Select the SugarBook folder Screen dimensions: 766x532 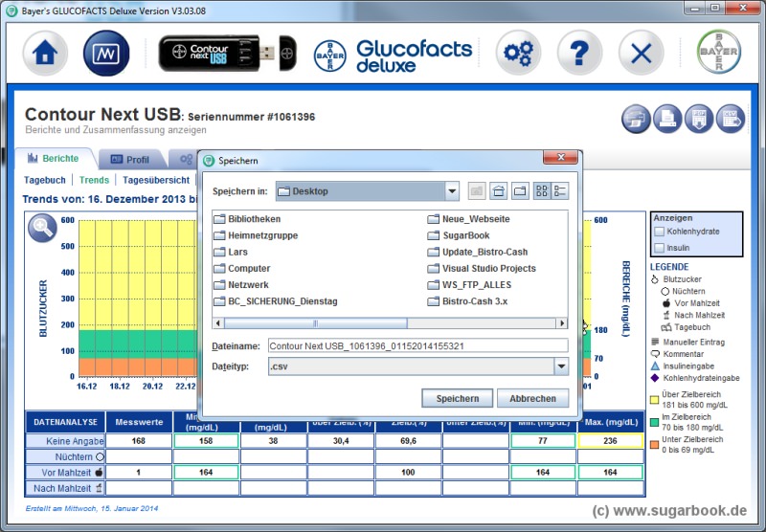coord(459,235)
